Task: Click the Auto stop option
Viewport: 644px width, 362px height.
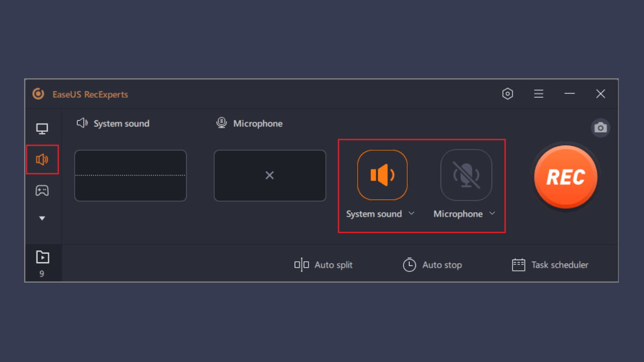Action: point(433,265)
